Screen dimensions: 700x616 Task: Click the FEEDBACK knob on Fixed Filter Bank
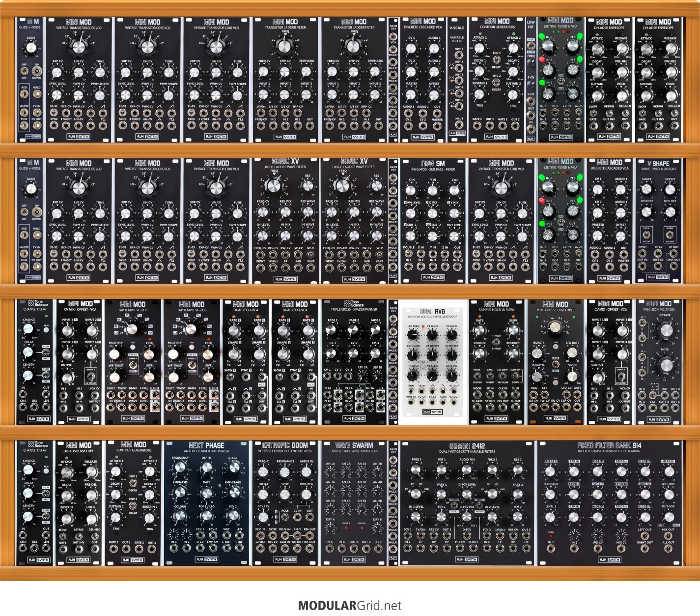(551, 494)
